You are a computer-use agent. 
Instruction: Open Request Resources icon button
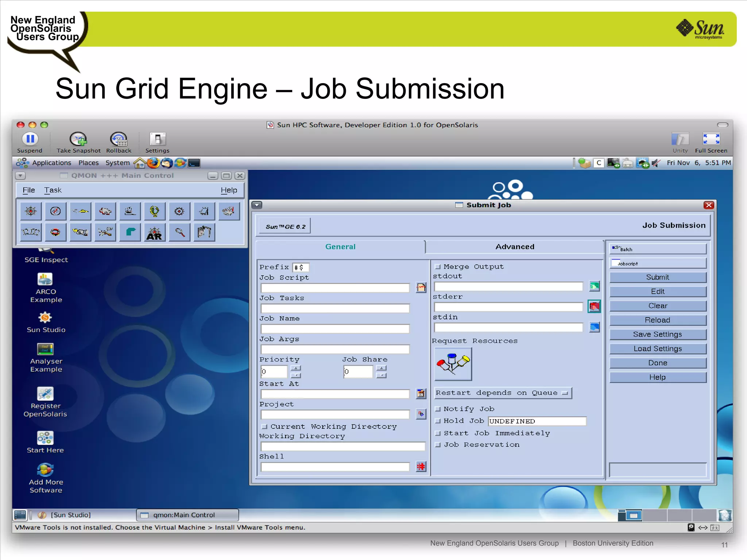(453, 363)
